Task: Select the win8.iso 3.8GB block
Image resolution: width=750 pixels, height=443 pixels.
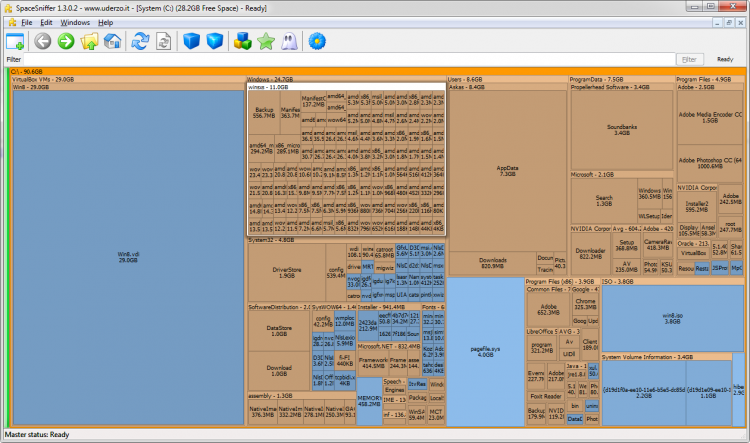Action: click(x=672, y=319)
